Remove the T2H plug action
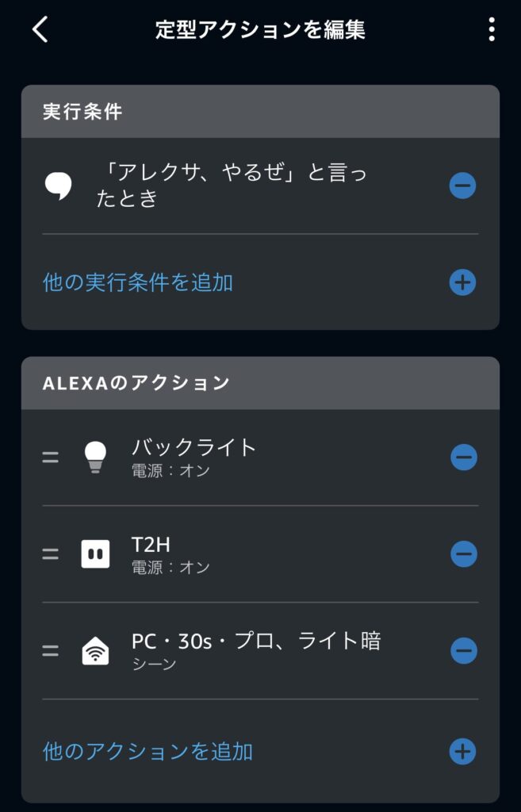Image resolution: width=521 pixels, height=812 pixels. coord(463,553)
